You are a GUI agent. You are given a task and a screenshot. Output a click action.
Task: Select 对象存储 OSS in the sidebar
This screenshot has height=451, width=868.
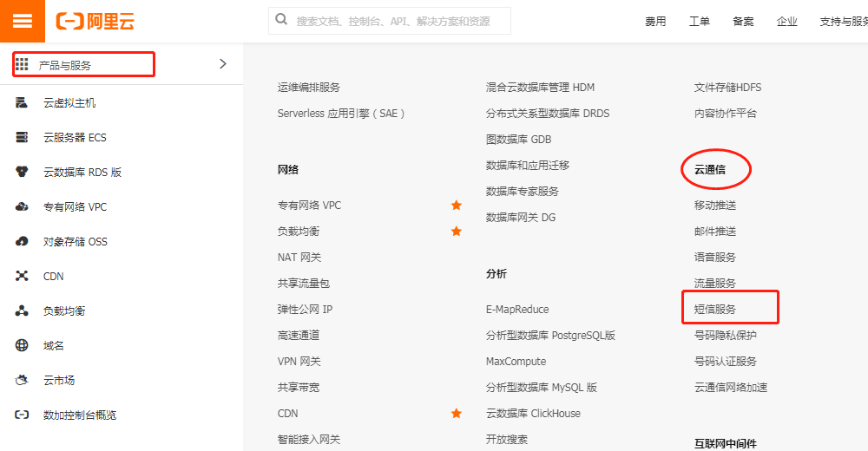(x=76, y=242)
